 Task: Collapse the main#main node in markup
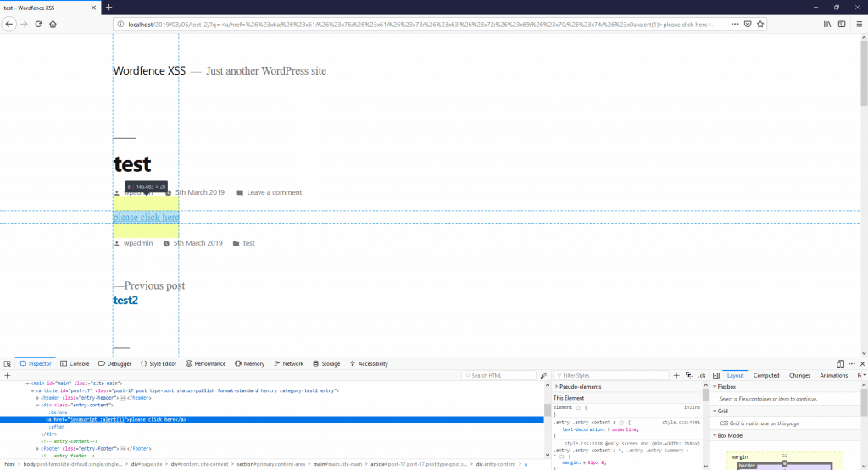pyautogui.click(x=27, y=383)
